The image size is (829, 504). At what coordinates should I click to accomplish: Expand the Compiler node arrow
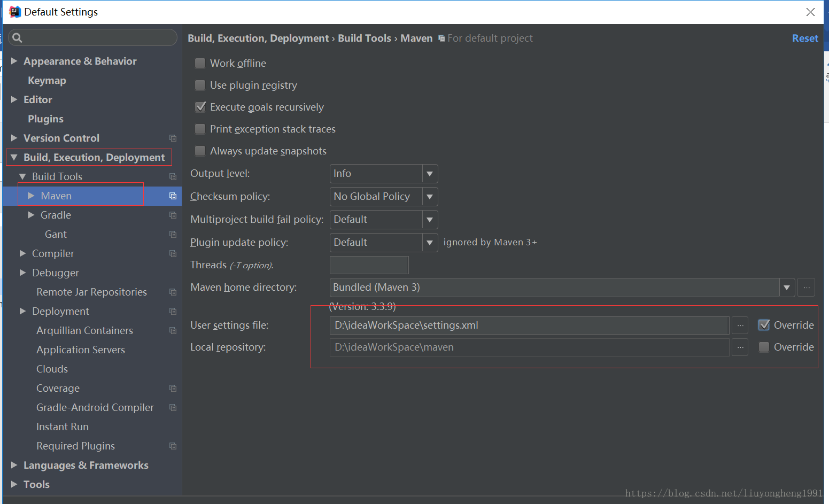click(x=22, y=253)
